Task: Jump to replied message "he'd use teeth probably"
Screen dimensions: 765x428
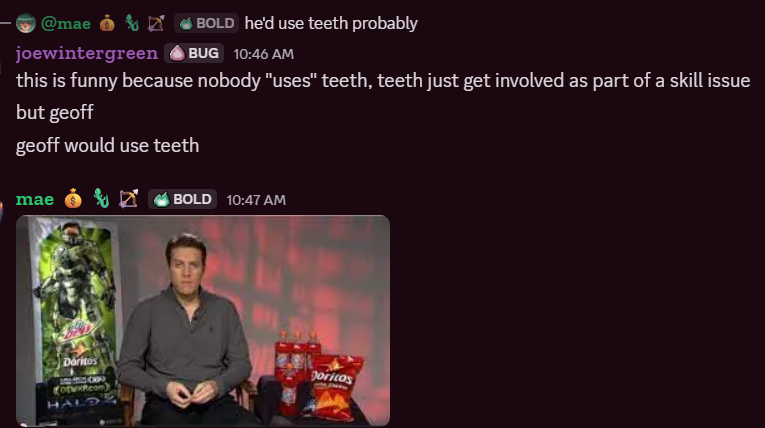Action: (331, 23)
